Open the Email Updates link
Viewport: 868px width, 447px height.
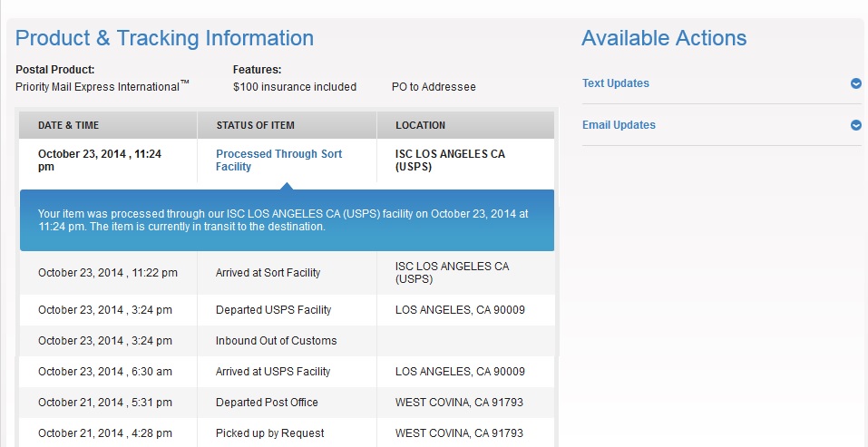point(619,125)
